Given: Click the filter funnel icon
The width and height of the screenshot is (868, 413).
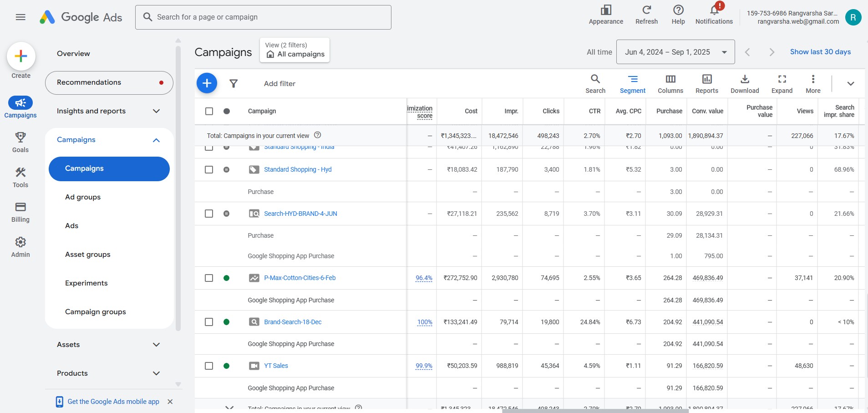Looking at the screenshot, I should 233,83.
